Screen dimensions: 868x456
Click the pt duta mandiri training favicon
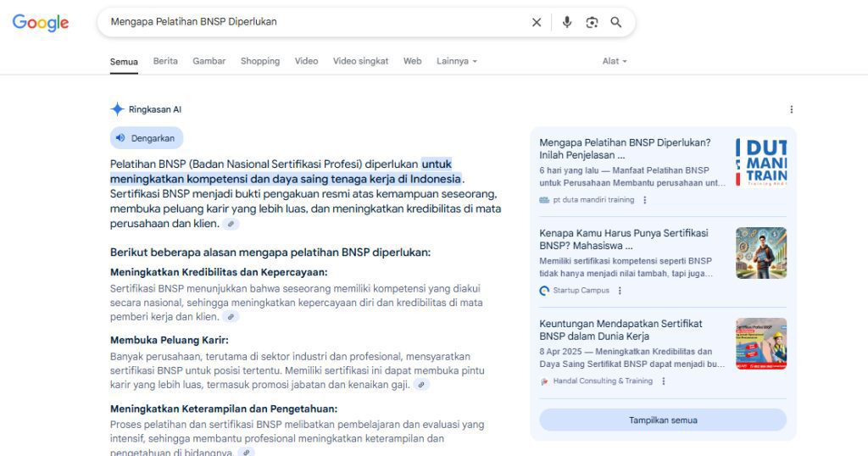click(544, 200)
